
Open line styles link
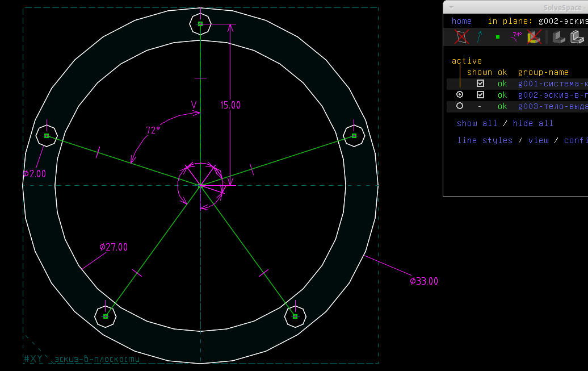(485, 140)
